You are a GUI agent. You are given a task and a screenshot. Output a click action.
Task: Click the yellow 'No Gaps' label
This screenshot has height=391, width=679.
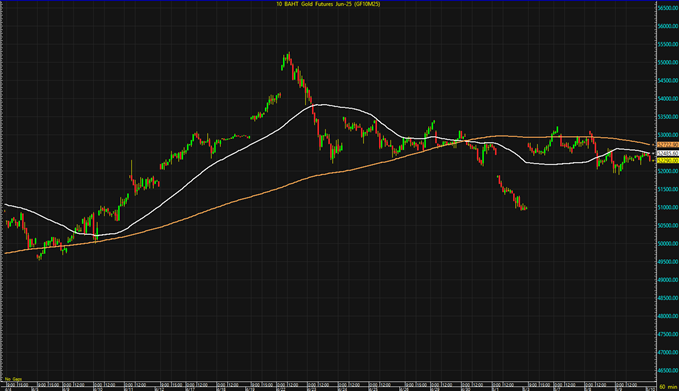click(x=13, y=379)
